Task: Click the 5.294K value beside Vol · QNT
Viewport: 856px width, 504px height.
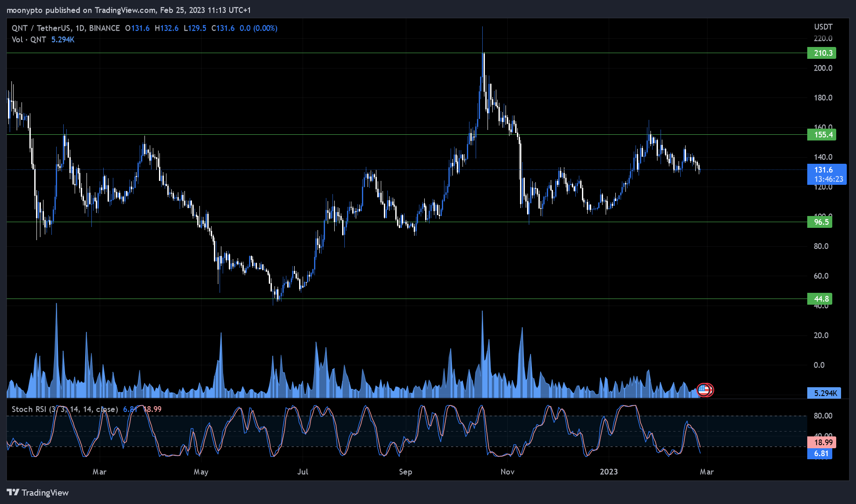Action: pos(63,40)
